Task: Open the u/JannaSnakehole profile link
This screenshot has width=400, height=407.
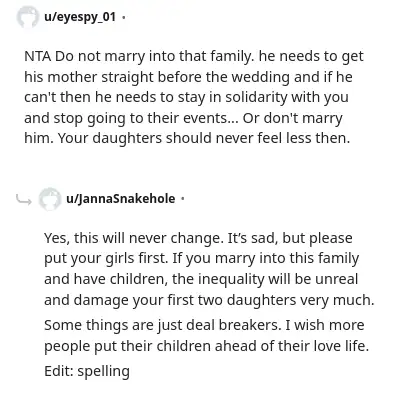Action: 121,198
